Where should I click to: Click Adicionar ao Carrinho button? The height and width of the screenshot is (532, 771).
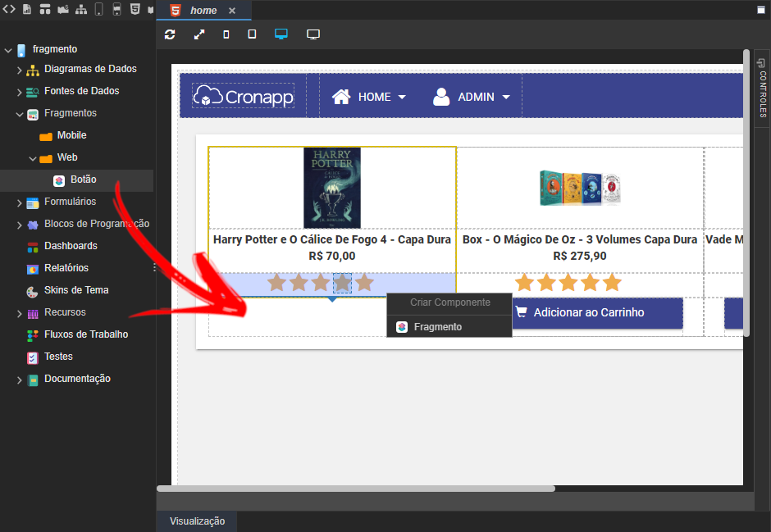pyautogui.click(x=597, y=312)
